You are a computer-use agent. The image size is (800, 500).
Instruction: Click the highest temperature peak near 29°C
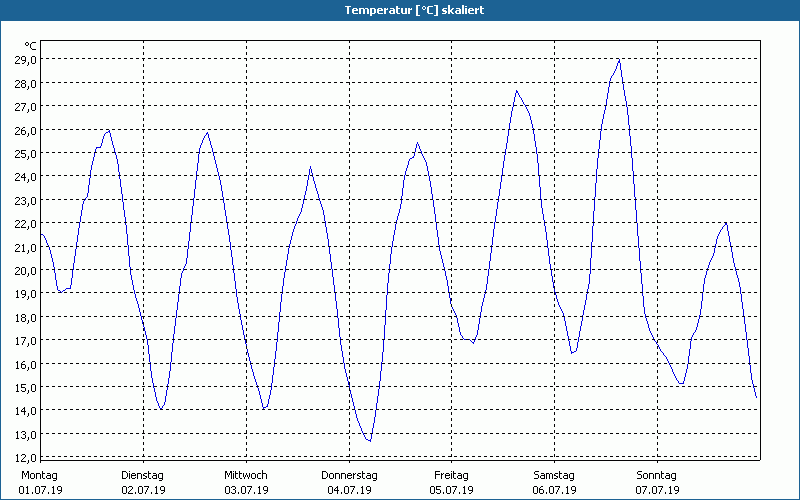619,60
